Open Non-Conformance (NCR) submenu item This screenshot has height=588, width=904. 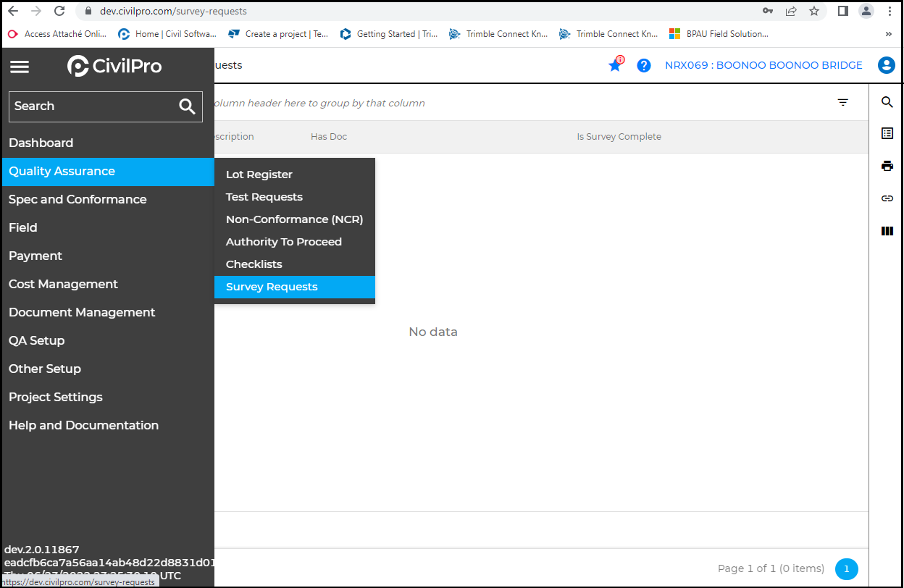pos(294,219)
